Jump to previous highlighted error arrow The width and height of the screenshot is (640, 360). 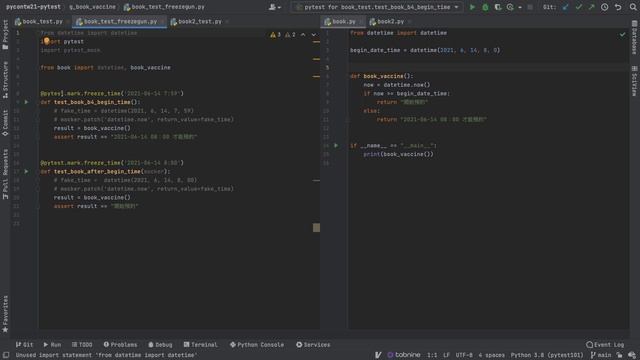[x=303, y=35]
